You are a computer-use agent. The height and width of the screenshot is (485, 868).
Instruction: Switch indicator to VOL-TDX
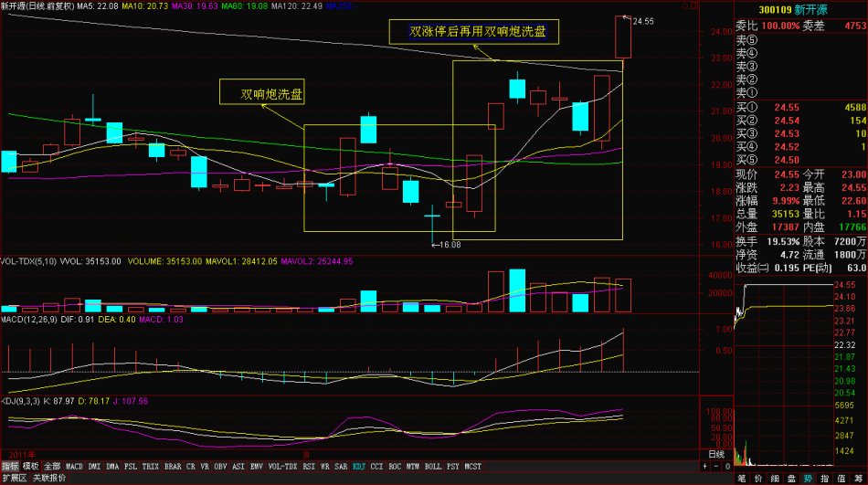point(283,467)
